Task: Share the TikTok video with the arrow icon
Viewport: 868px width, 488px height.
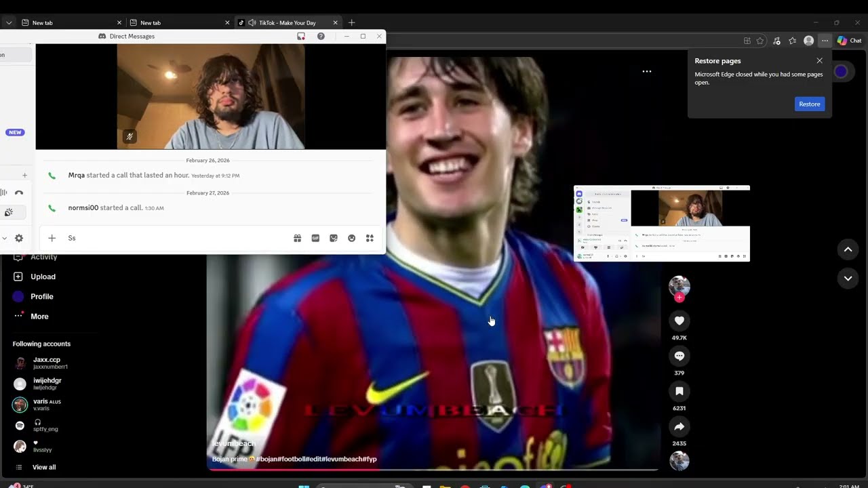Action: coord(679,426)
